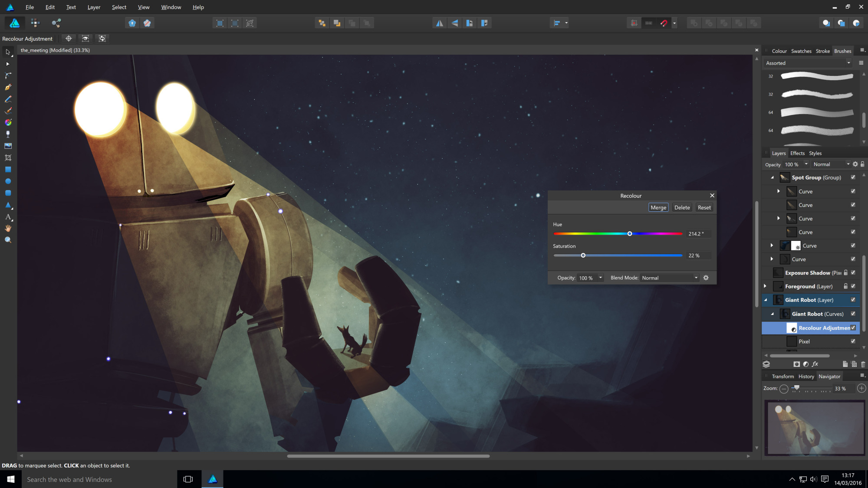
Task: Click the Flip Horizontal toolbar icon
Action: [x=439, y=23]
